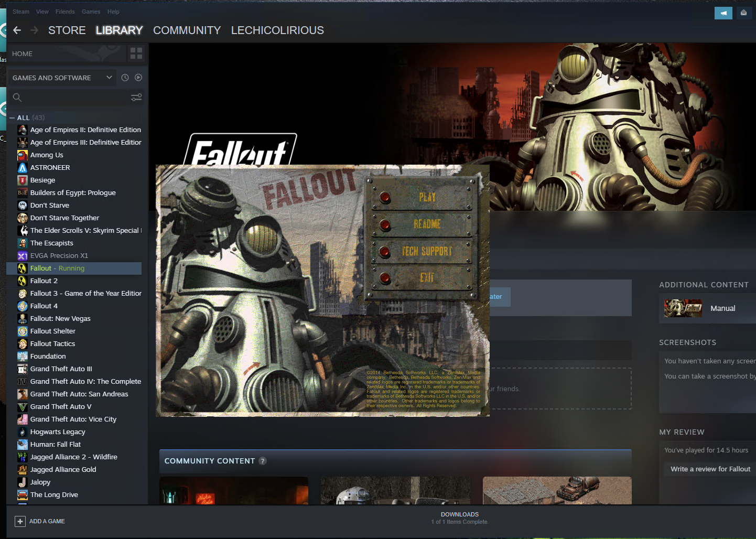756x539 pixels.
Task: Open the Nuka Cola community content thumbnail
Action: pyautogui.click(x=234, y=491)
